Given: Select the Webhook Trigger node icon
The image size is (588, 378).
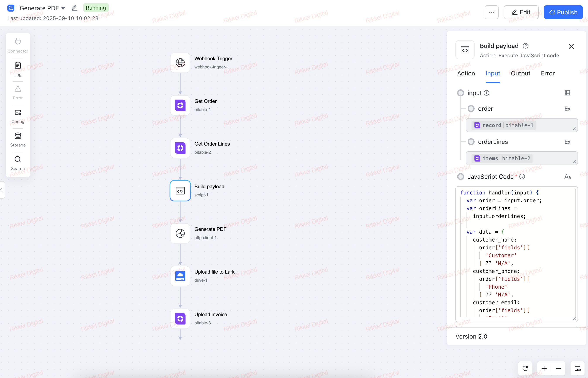Looking at the screenshot, I should [x=180, y=63].
